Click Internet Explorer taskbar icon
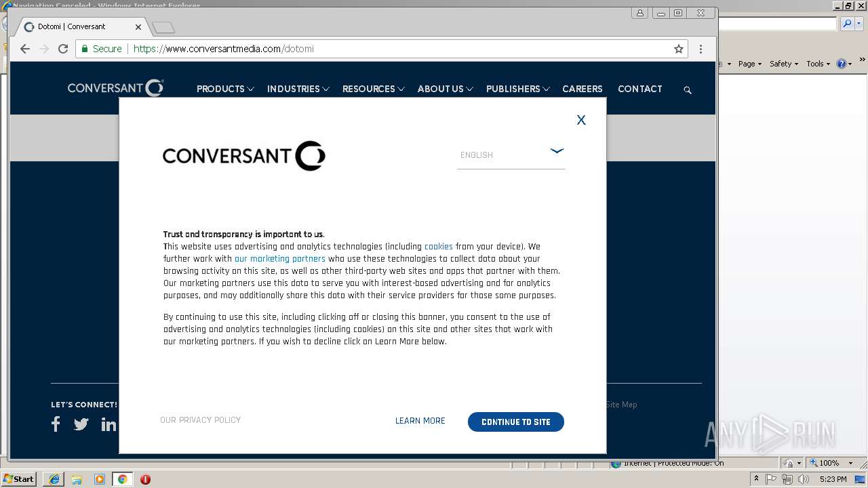Screen dimensions: 868x488 [x=54, y=479]
